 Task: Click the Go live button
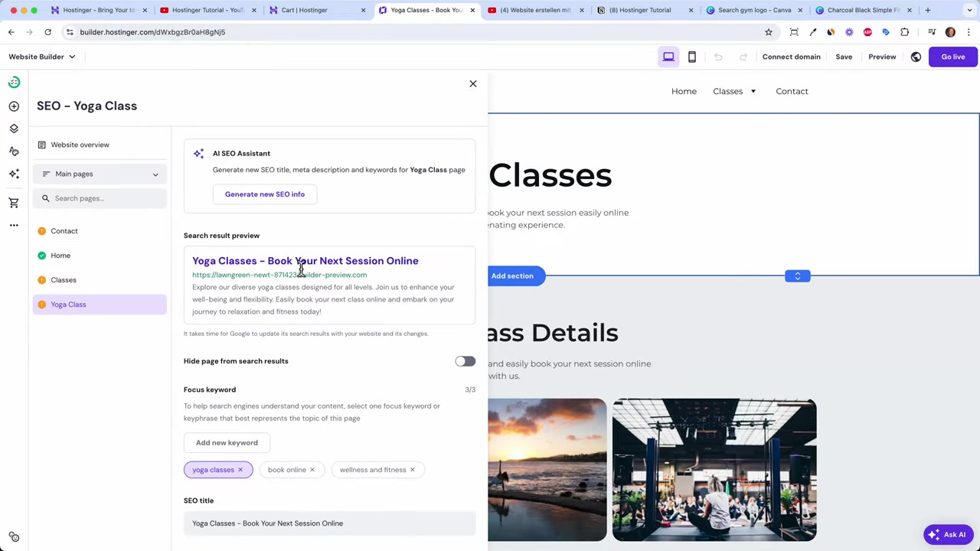953,57
